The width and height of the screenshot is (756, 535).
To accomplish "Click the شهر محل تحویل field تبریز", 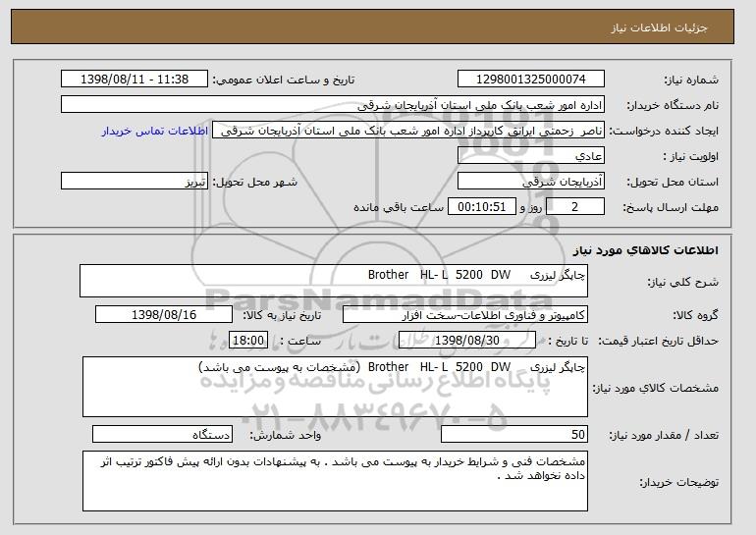I will point(135,182).
